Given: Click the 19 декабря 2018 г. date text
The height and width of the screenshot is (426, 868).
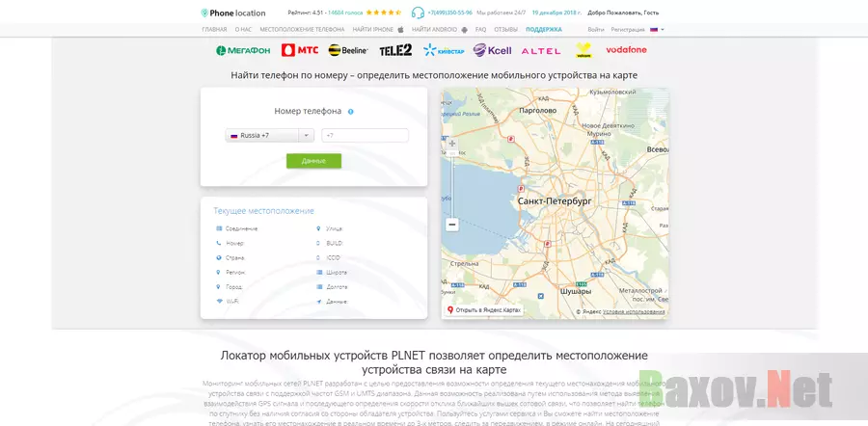Looking at the screenshot, I should click(x=556, y=13).
